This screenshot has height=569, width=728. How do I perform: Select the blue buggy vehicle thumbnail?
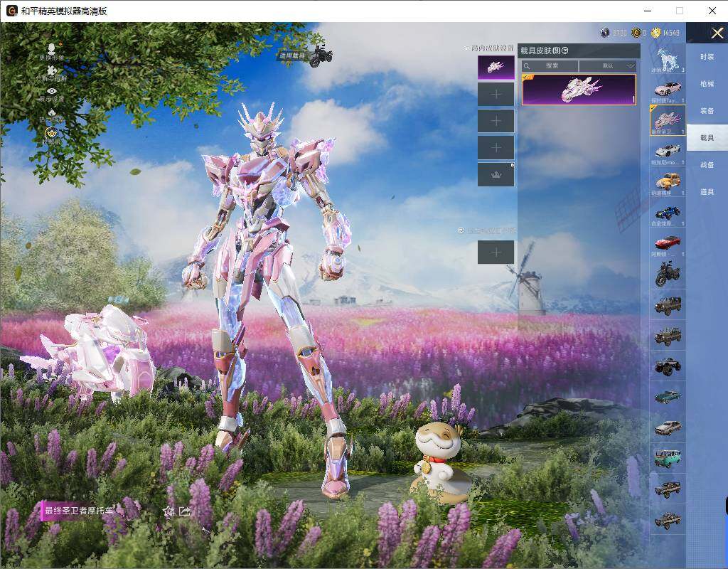(x=668, y=213)
